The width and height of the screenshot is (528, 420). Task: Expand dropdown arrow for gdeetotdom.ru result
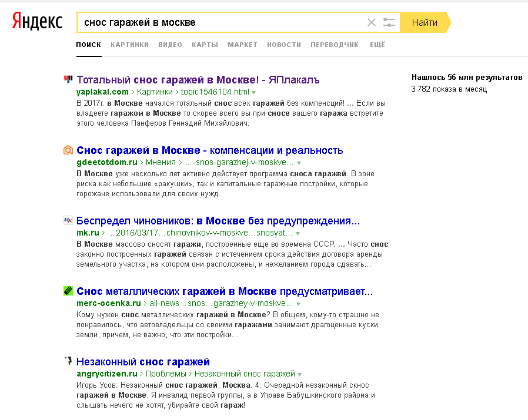(299, 163)
